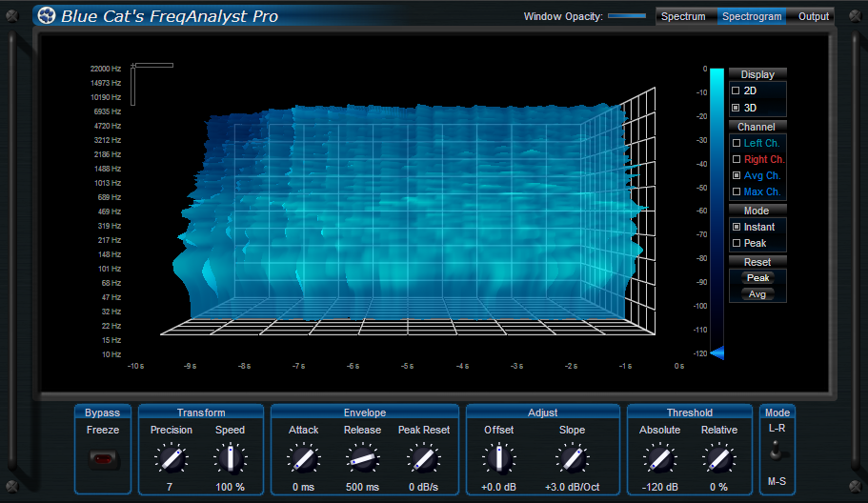This screenshot has height=503, width=868.
Task: Select the Spectrogram tab
Action: pyautogui.click(x=752, y=16)
